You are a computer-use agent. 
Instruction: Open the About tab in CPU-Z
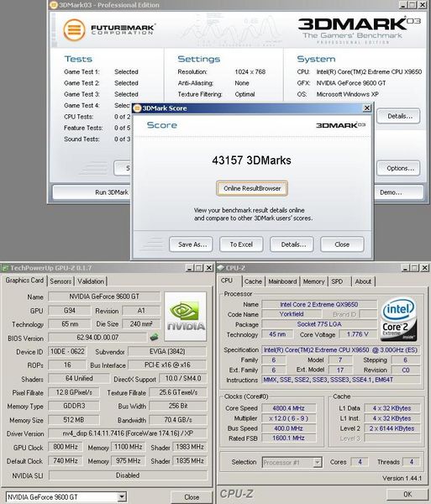tap(363, 281)
